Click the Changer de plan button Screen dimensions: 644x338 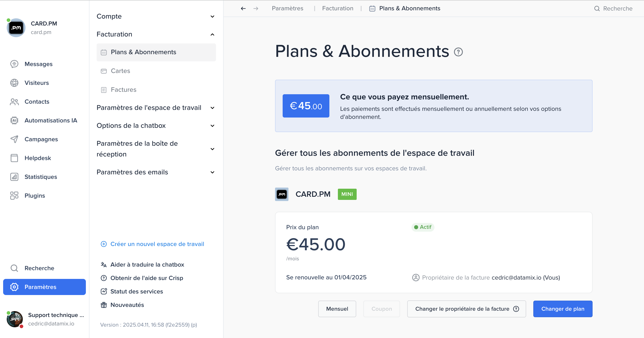[563, 309]
